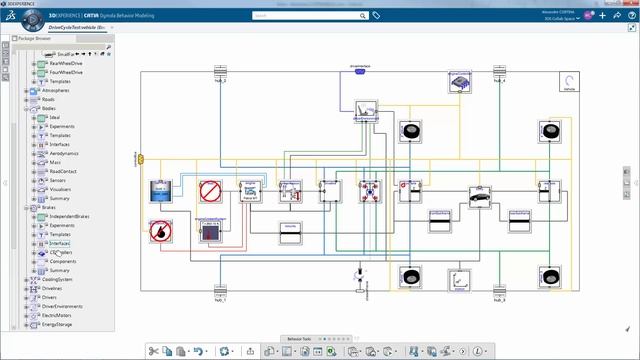This screenshot has height=360, width=640.
Task: Open the Help question mark icon
Action: coord(632,16)
